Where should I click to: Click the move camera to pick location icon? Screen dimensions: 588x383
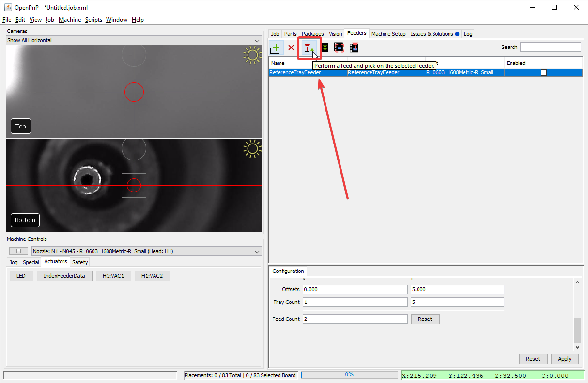pos(339,48)
